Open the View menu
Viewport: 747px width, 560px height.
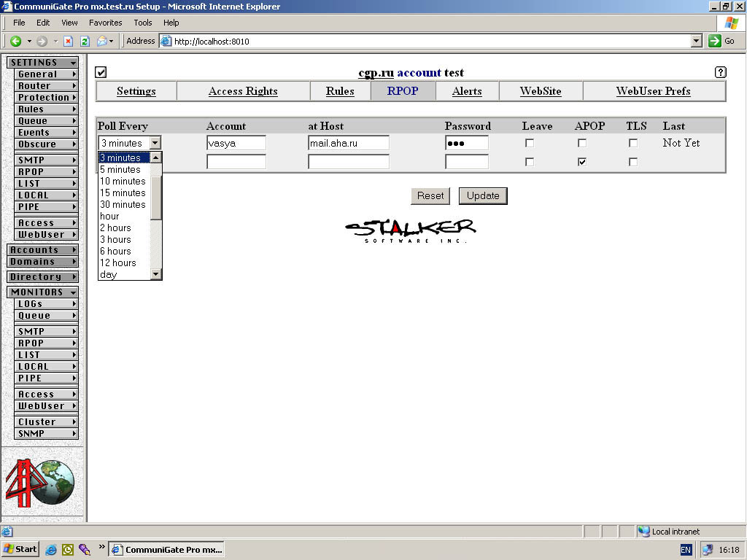[69, 23]
